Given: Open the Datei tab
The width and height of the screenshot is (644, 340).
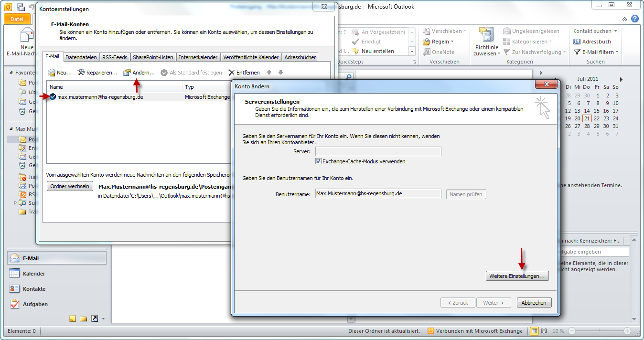Looking at the screenshot, I should click(x=17, y=19).
